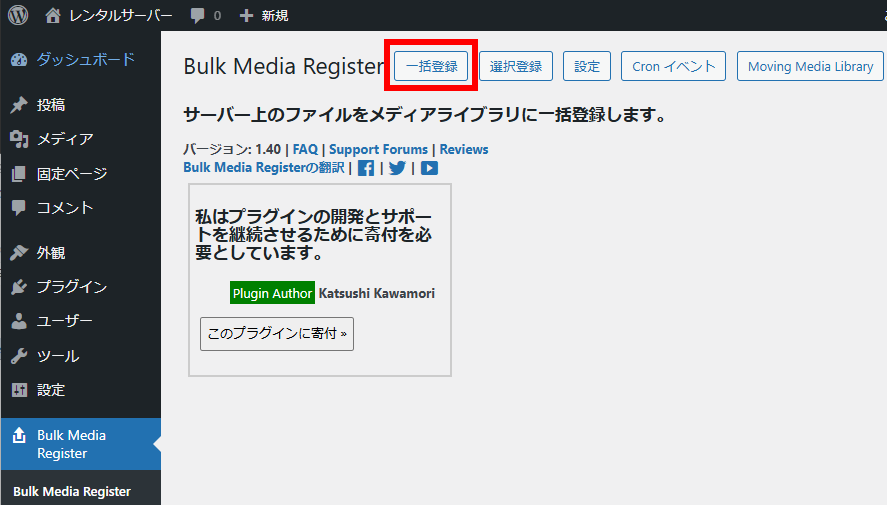Click the YouTube play icon
Screen dimensions: 887x505
coord(429,168)
